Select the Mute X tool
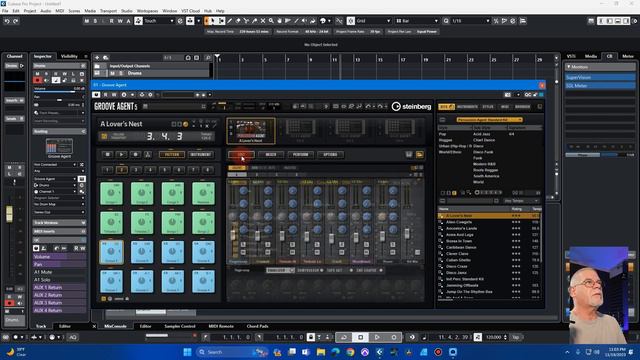 point(263,21)
